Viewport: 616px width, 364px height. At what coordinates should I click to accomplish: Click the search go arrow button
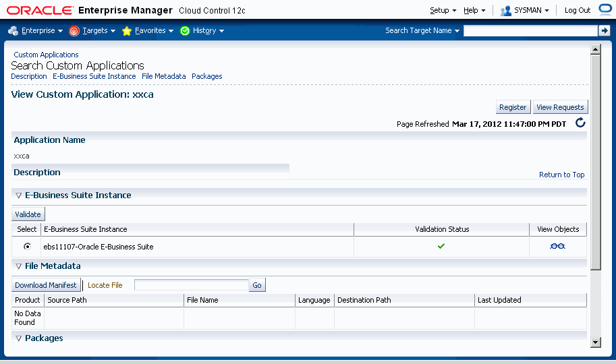[x=604, y=30]
